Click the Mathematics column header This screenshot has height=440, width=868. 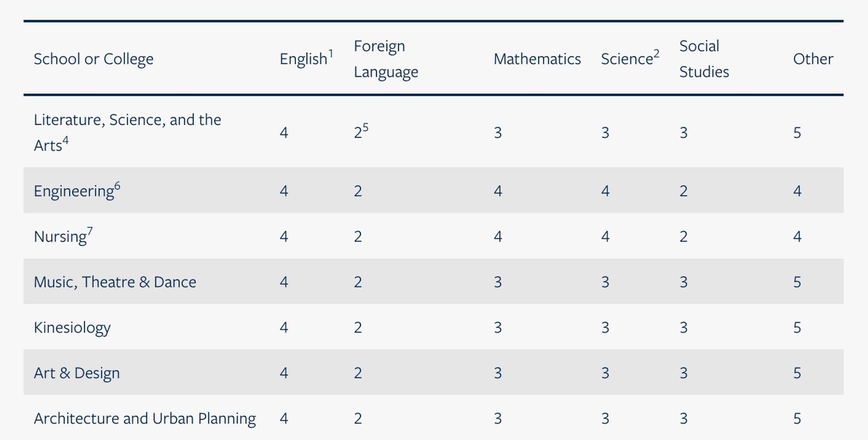tap(537, 59)
